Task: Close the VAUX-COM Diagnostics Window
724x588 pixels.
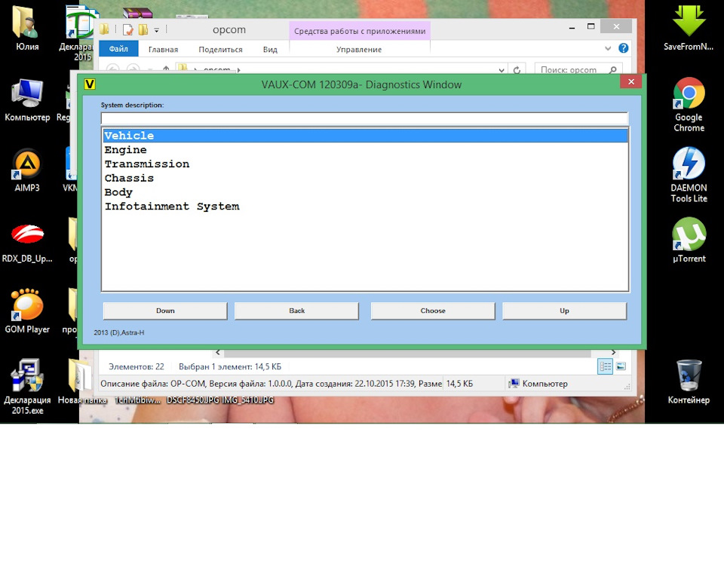Action: pos(630,81)
